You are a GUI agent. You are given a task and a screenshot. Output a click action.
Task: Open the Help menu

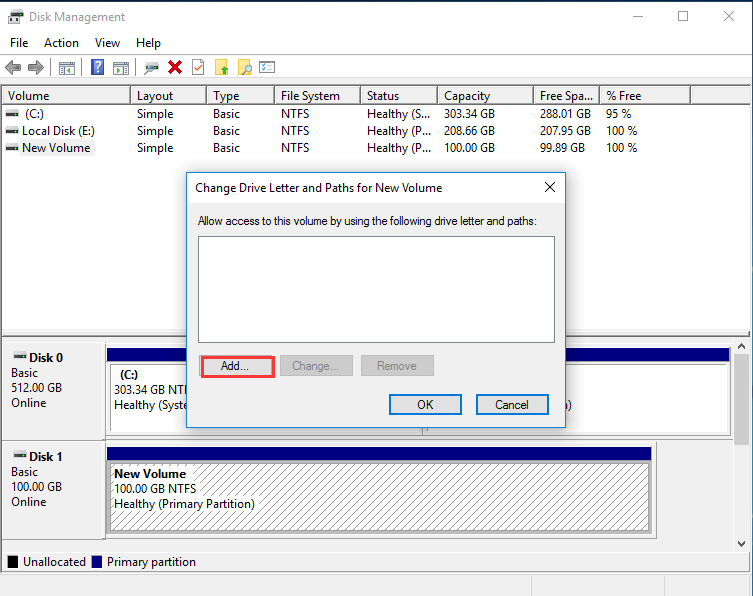point(148,43)
